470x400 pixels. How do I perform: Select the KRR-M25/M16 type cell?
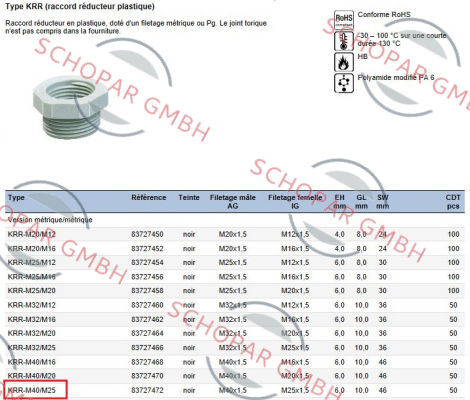[32, 277]
